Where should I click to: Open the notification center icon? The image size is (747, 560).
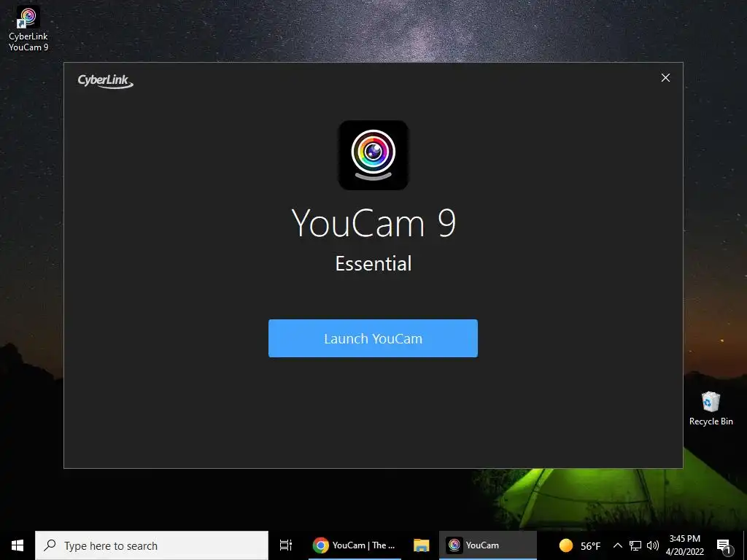(724, 545)
